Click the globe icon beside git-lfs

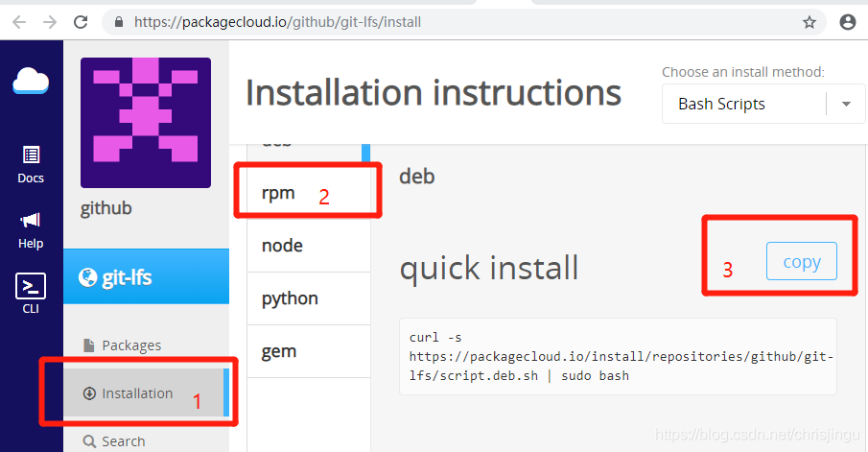coord(87,277)
